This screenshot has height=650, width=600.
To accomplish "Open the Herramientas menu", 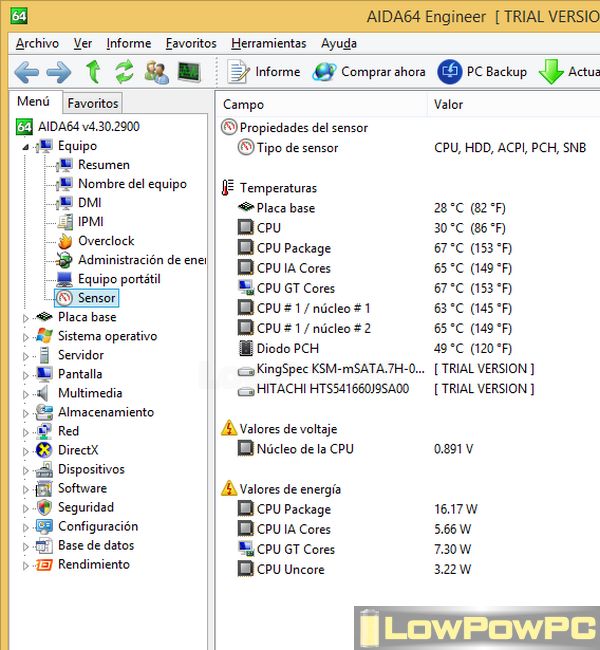I will 269,44.
